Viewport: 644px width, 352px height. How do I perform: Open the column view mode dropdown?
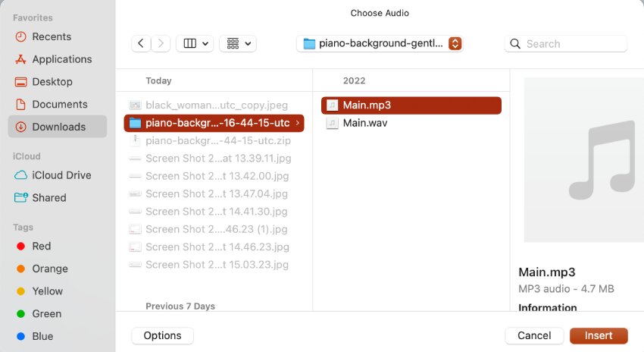[195, 44]
